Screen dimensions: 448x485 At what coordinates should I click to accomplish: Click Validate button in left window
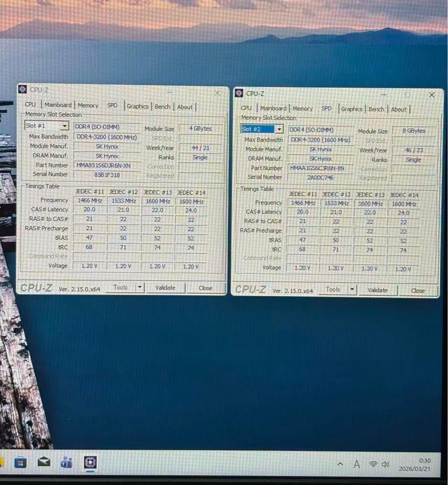(x=165, y=288)
